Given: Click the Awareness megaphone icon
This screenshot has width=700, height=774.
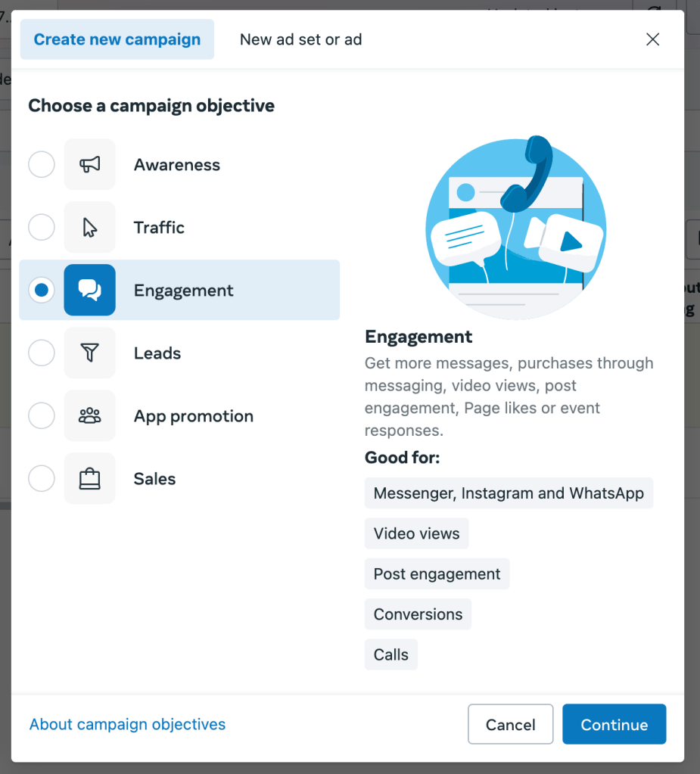Looking at the screenshot, I should coord(90,164).
